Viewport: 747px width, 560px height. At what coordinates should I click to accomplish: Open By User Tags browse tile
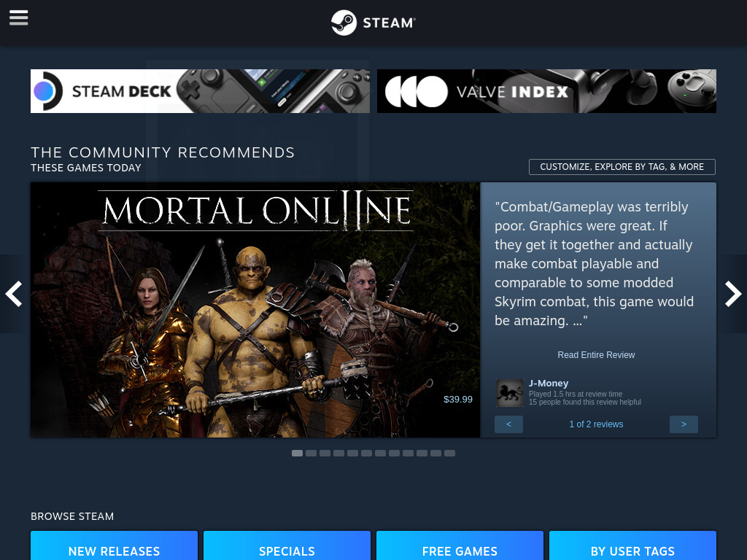(x=632, y=545)
